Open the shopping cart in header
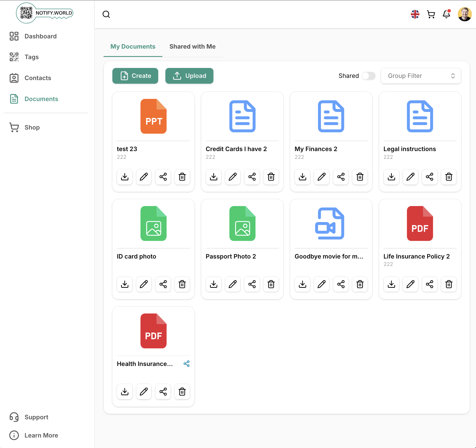Viewport: 476px width, 448px height. click(x=431, y=14)
